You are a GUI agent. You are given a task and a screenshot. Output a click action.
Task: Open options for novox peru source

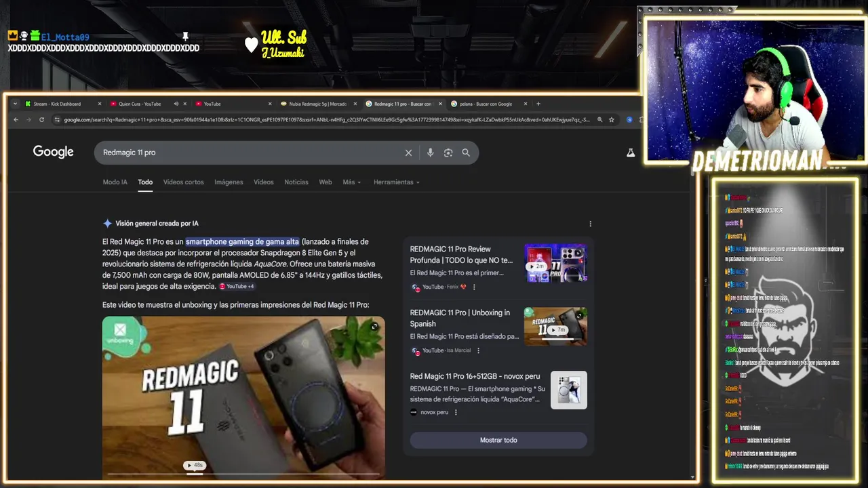tap(456, 412)
